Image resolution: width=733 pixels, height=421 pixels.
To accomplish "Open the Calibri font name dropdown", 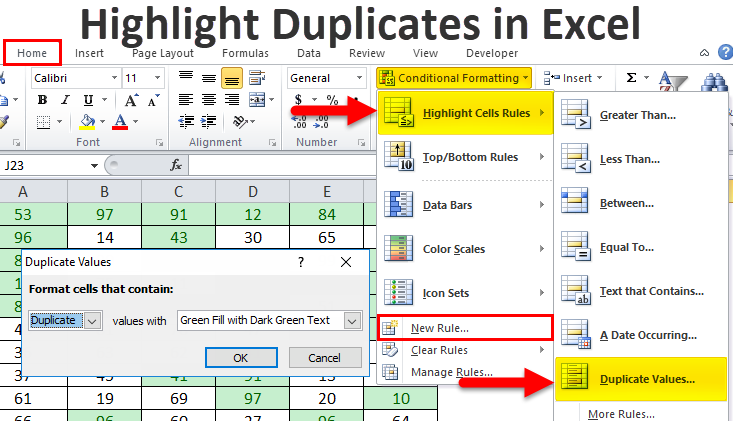I will click(x=114, y=78).
